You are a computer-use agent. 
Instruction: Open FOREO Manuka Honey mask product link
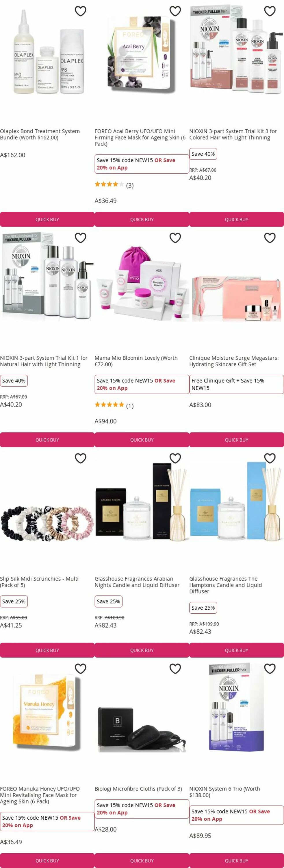pyautogui.click(x=40, y=795)
